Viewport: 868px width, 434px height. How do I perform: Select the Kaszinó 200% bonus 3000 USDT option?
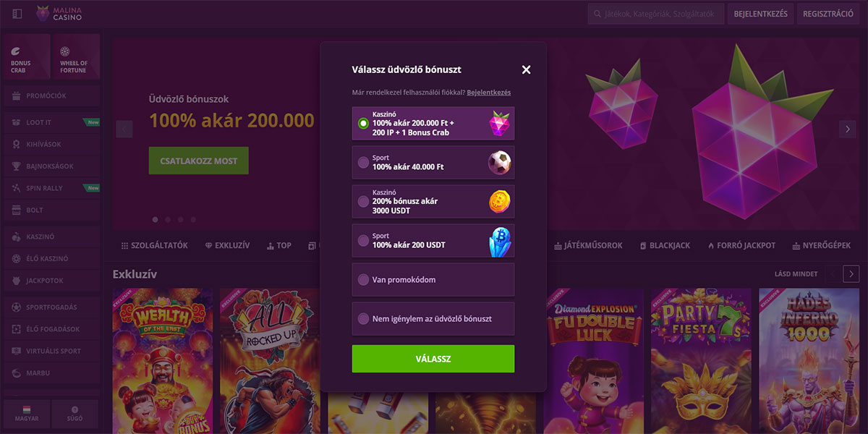433,201
